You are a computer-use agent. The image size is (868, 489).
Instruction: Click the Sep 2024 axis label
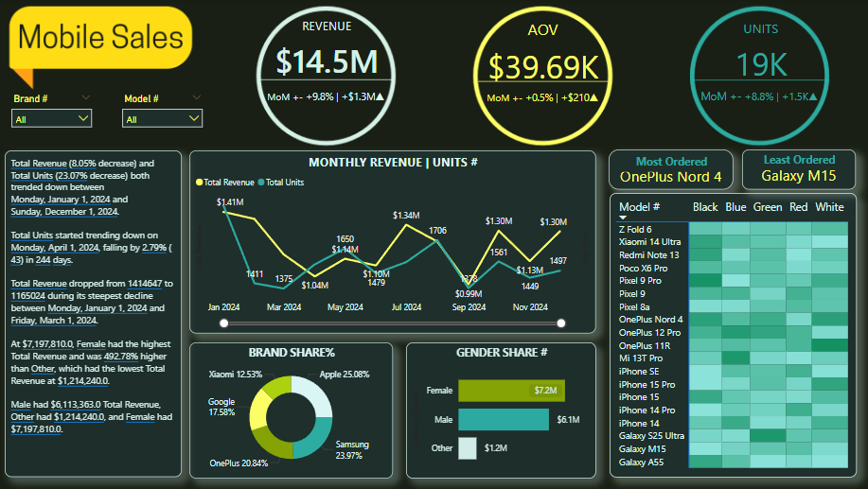469,307
